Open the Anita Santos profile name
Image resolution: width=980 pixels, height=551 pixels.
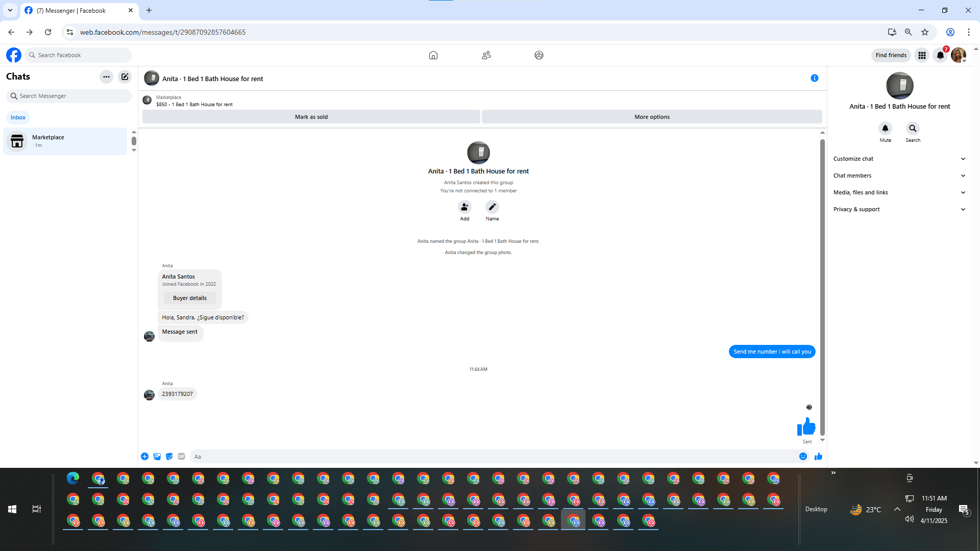179,277
